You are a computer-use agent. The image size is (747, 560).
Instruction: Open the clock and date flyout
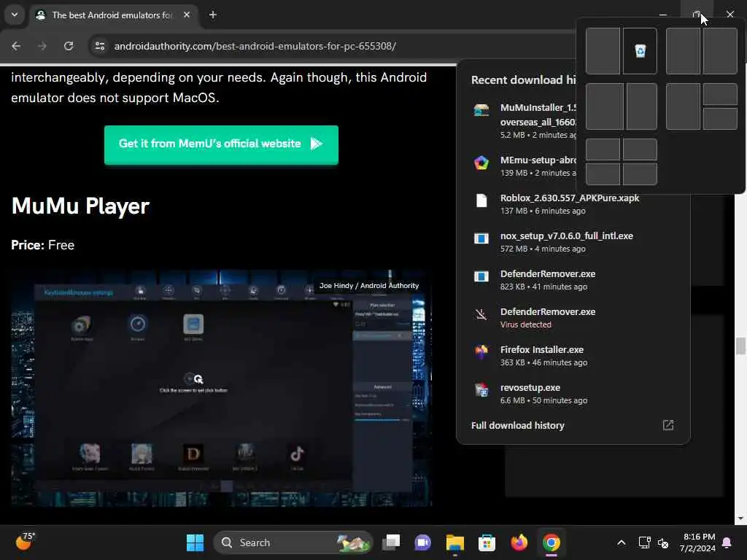[x=698, y=542]
